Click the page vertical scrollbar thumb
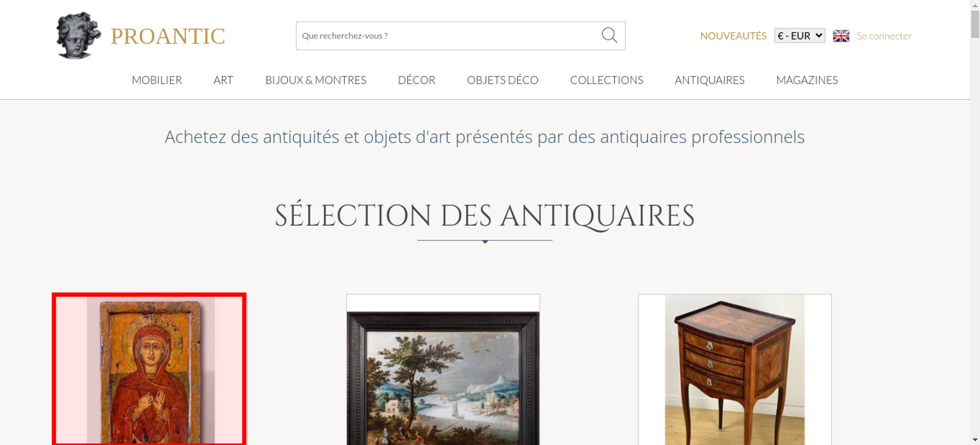980x445 pixels. (975, 23)
